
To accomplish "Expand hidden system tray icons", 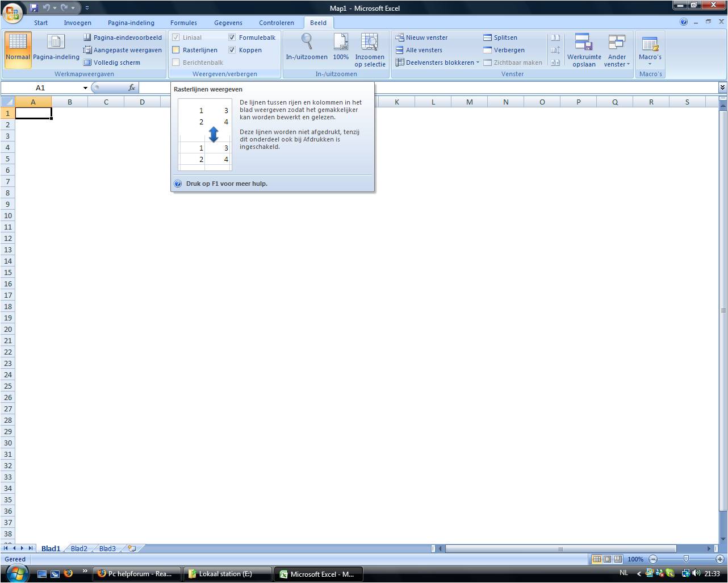I will click(639, 574).
